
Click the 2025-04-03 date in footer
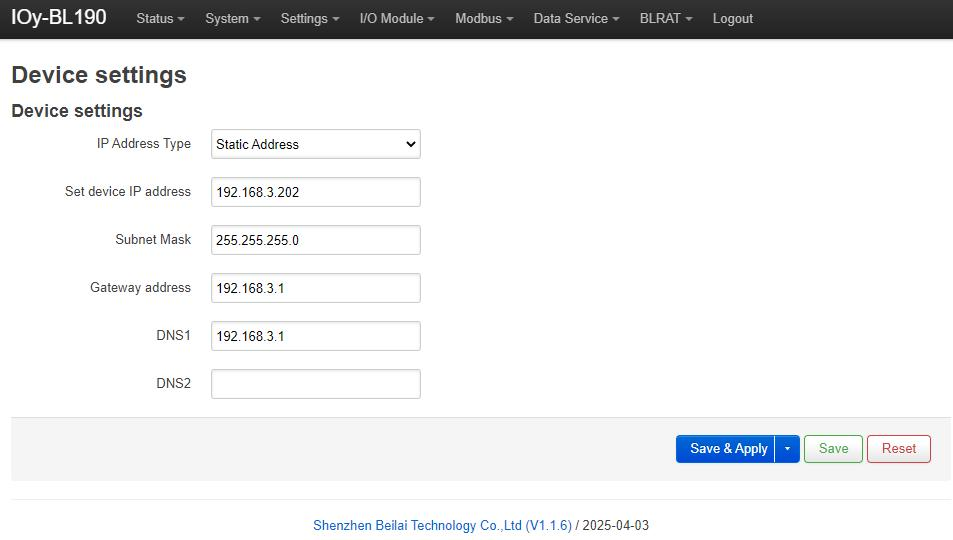click(x=616, y=525)
